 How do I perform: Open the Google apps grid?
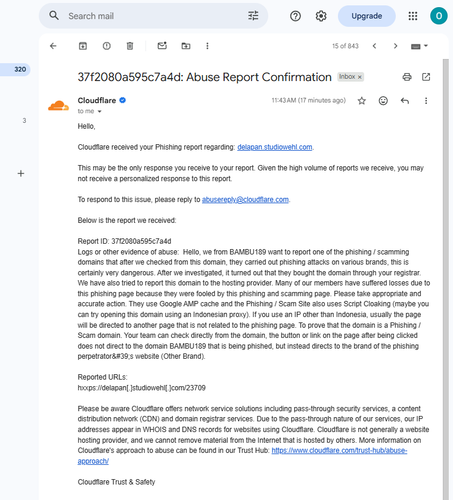coord(413,16)
